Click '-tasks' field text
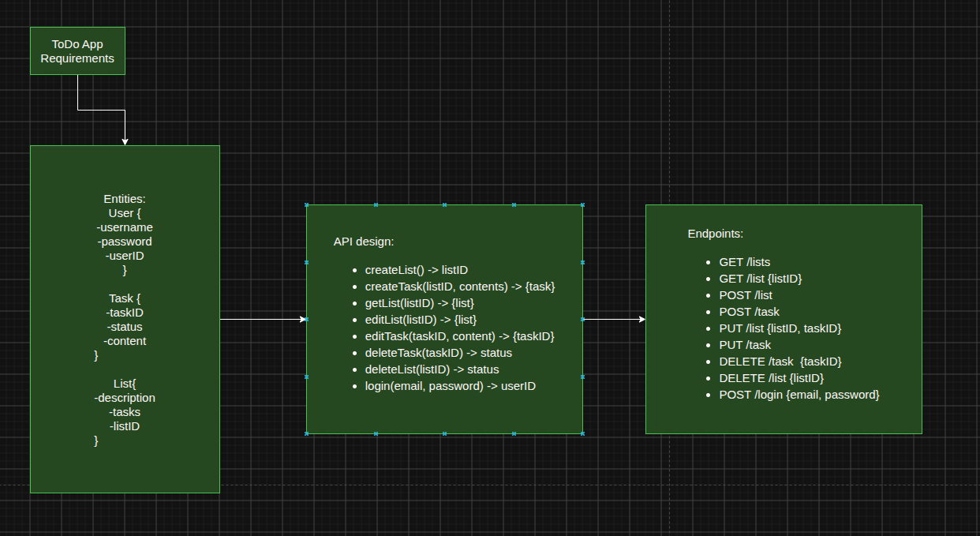Image resolution: width=980 pixels, height=536 pixels. (x=125, y=412)
